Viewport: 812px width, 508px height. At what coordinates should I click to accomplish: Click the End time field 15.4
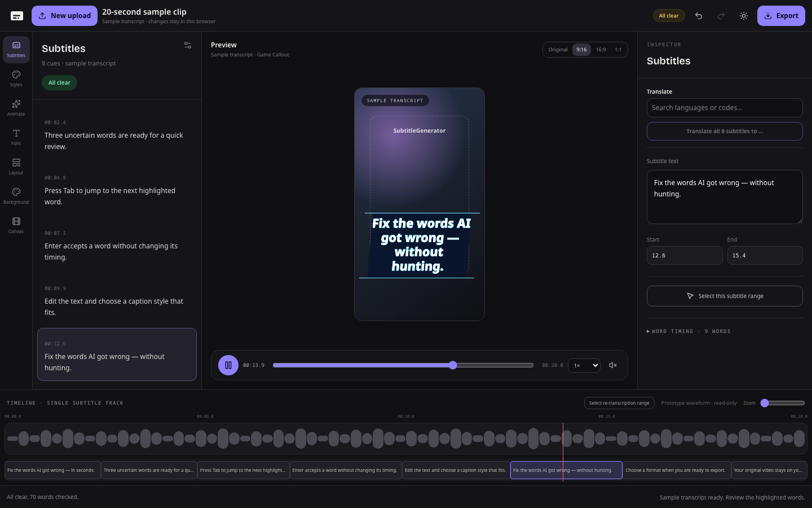[x=765, y=256]
